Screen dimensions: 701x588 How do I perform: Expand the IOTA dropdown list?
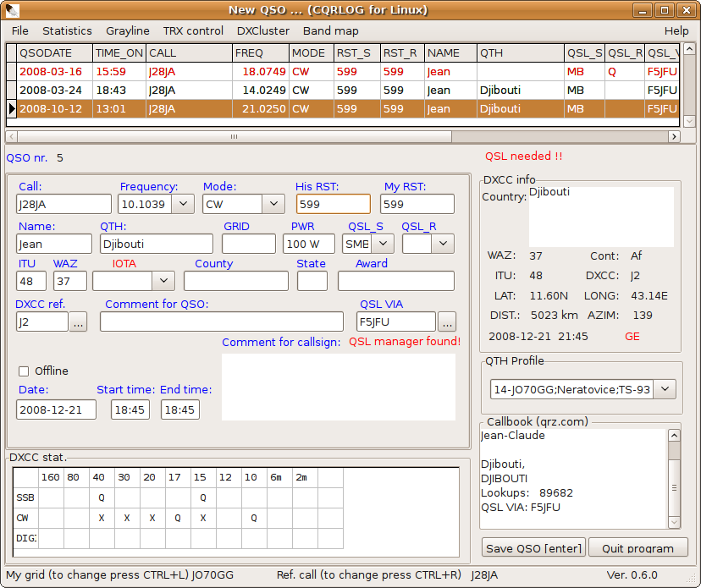164,281
